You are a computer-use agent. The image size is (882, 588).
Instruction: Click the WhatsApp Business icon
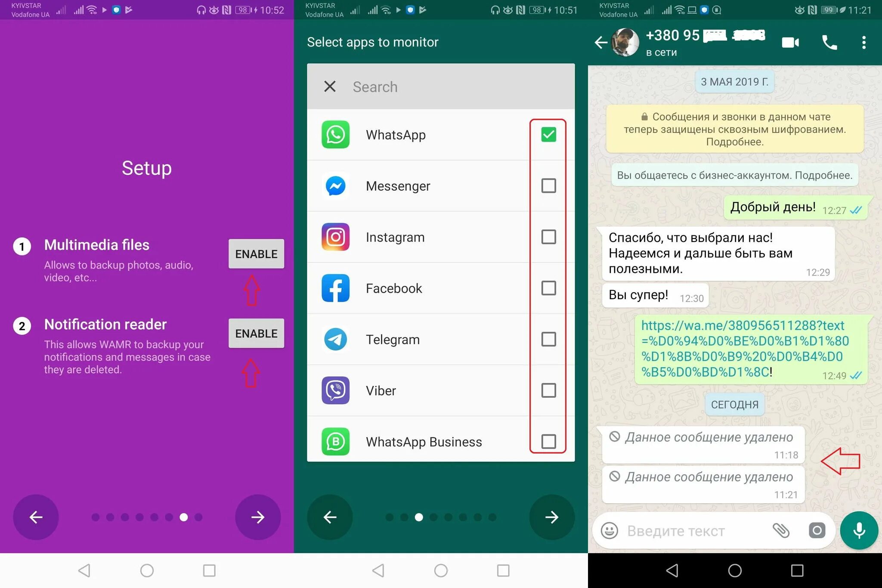[x=335, y=442]
